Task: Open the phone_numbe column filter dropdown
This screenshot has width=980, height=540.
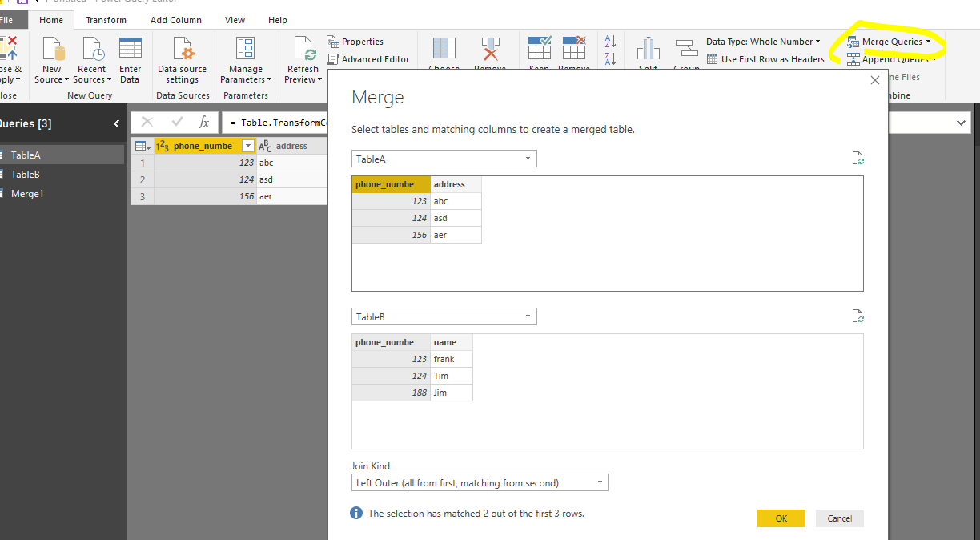Action: [247, 146]
